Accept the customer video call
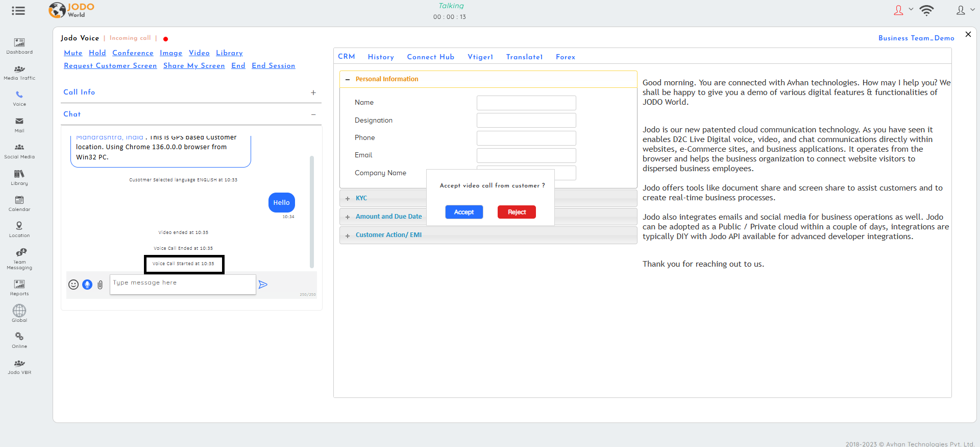The height and width of the screenshot is (447, 980). coord(464,212)
